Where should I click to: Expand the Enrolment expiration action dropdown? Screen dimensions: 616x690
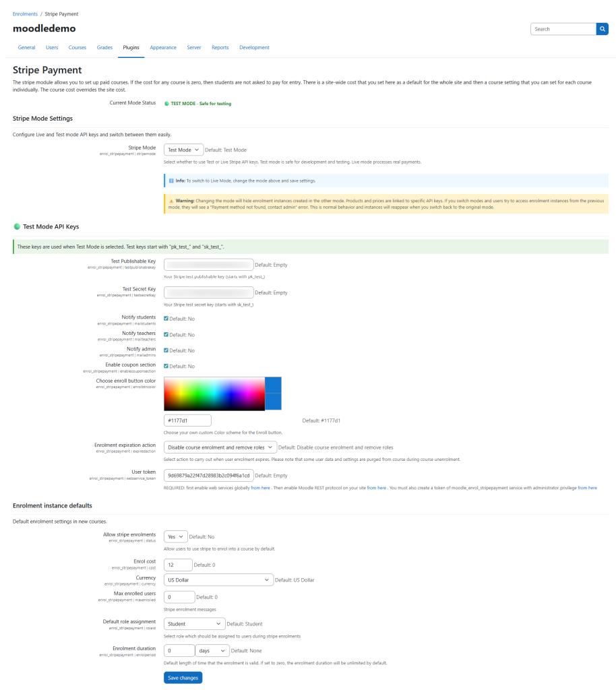point(220,447)
